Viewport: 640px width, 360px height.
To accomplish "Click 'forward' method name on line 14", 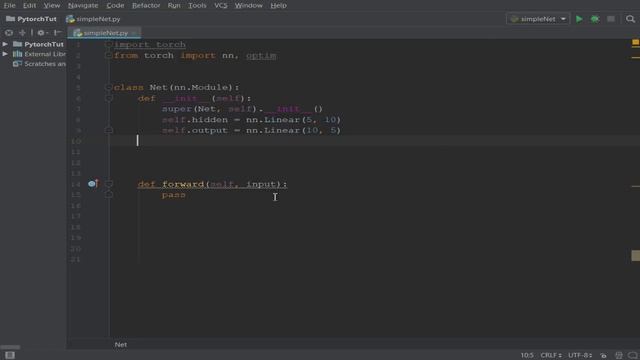I will point(183,184).
